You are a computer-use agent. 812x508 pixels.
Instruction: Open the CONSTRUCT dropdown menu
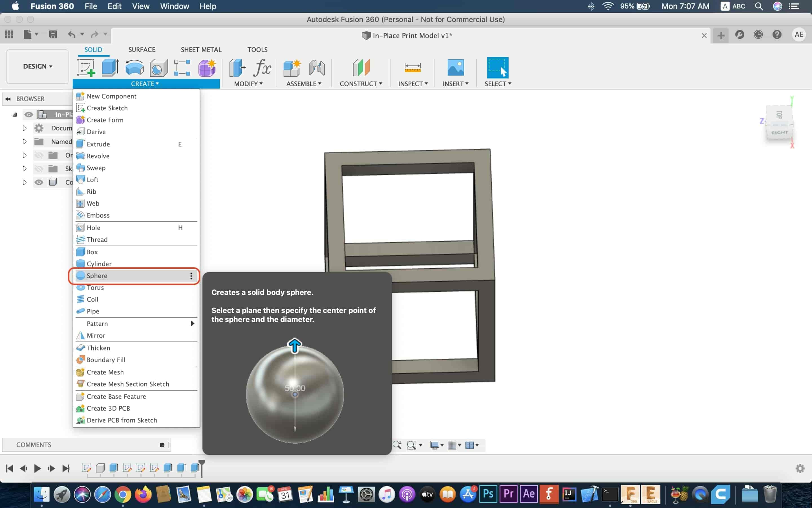[361, 84]
